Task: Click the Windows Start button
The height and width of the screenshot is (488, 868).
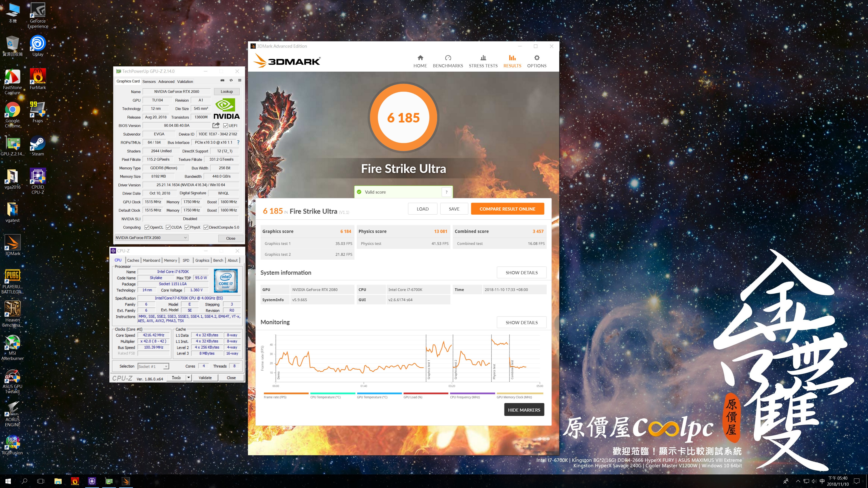Action: 8,481
